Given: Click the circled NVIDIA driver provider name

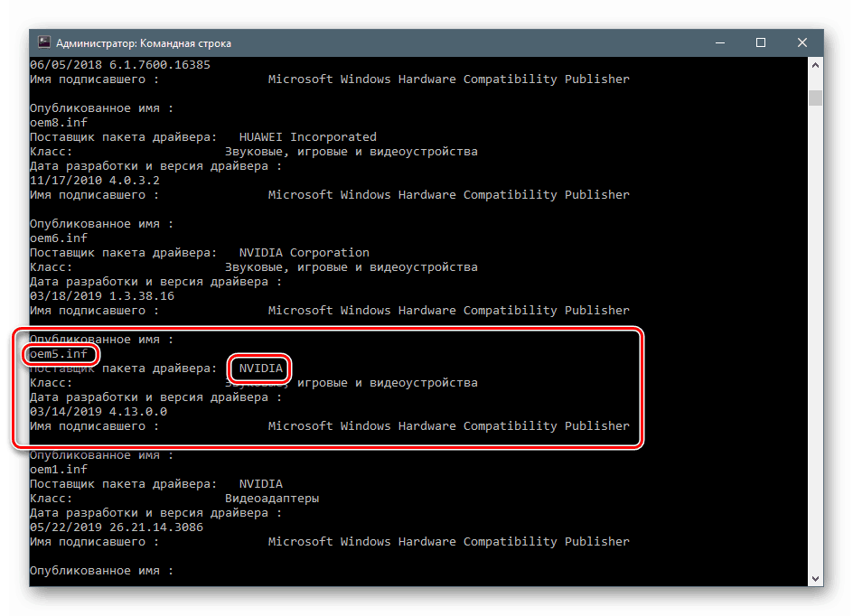Looking at the screenshot, I should click(x=260, y=368).
